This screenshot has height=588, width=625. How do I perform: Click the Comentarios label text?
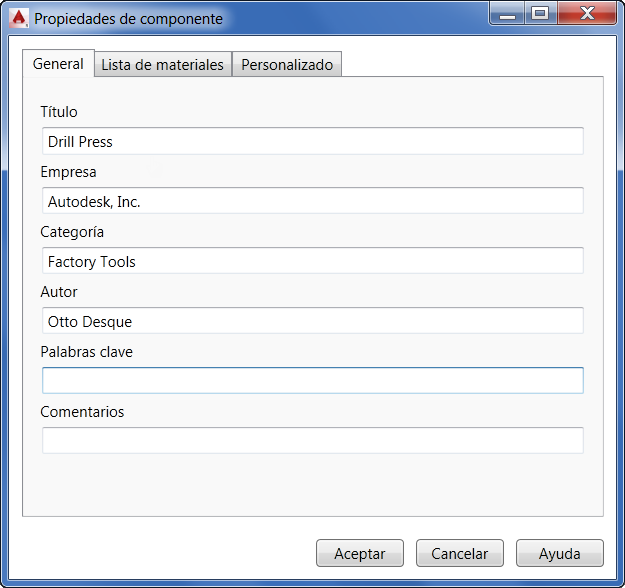(82, 412)
